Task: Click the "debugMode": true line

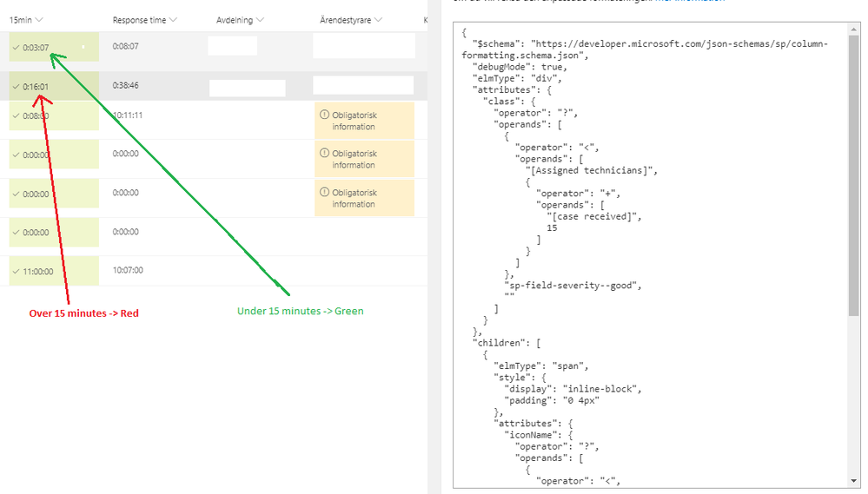Action: 520,67
